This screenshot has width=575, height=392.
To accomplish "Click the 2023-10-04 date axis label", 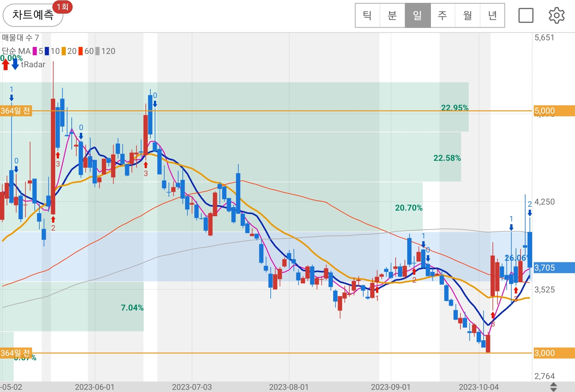I will [479, 387].
